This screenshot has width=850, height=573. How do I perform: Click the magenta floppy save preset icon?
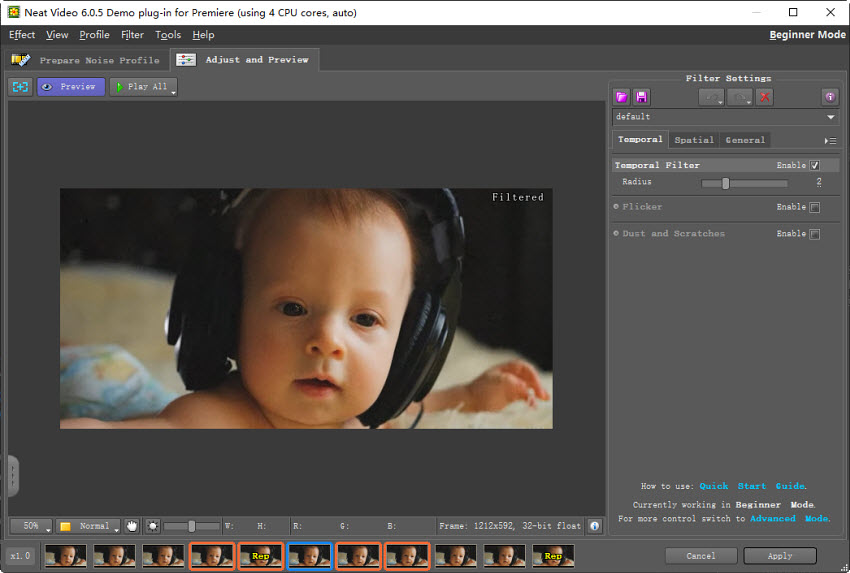641,98
